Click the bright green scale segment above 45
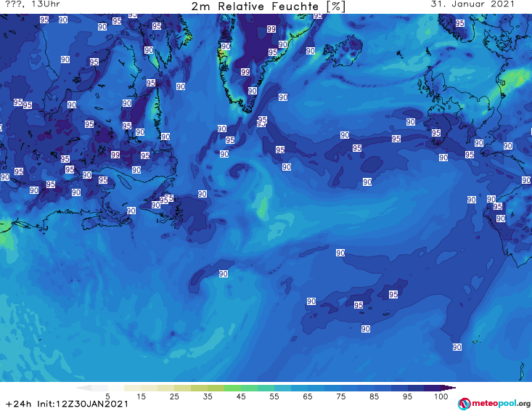 point(232,388)
